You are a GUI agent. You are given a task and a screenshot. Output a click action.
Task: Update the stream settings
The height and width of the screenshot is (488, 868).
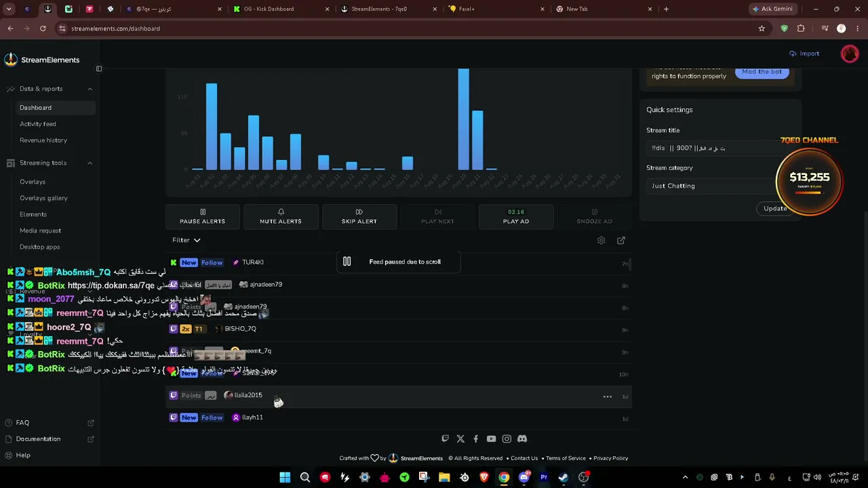point(775,209)
